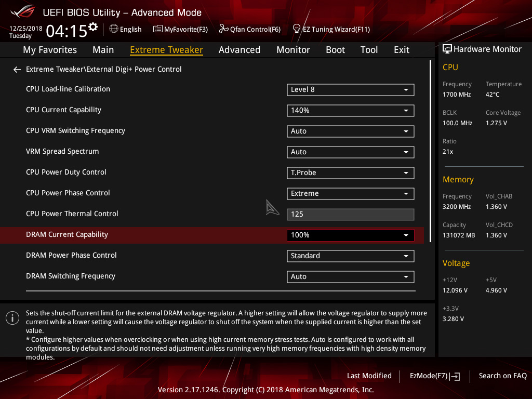Open DRAM Power Phase Control dropdown

[x=351, y=256]
